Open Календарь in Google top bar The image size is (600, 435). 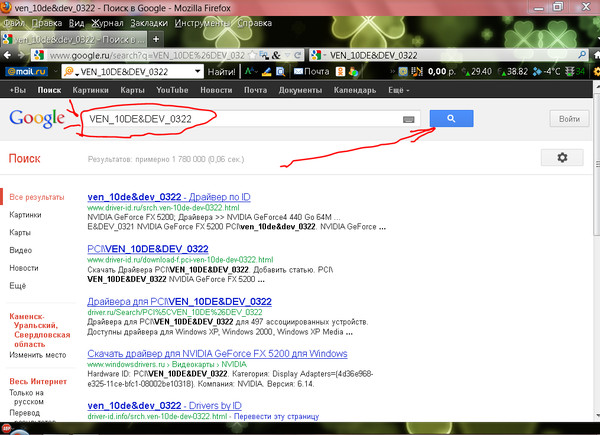355,90
